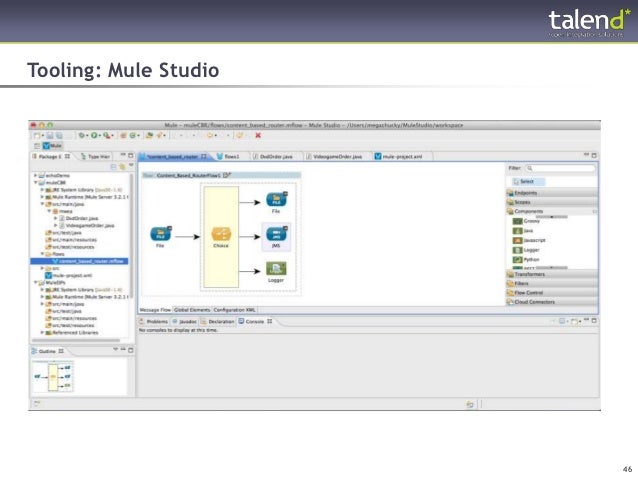Expand the echoDemo project
The height and width of the screenshot is (479, 638).
pyautogui.click(x=35, y=175)
